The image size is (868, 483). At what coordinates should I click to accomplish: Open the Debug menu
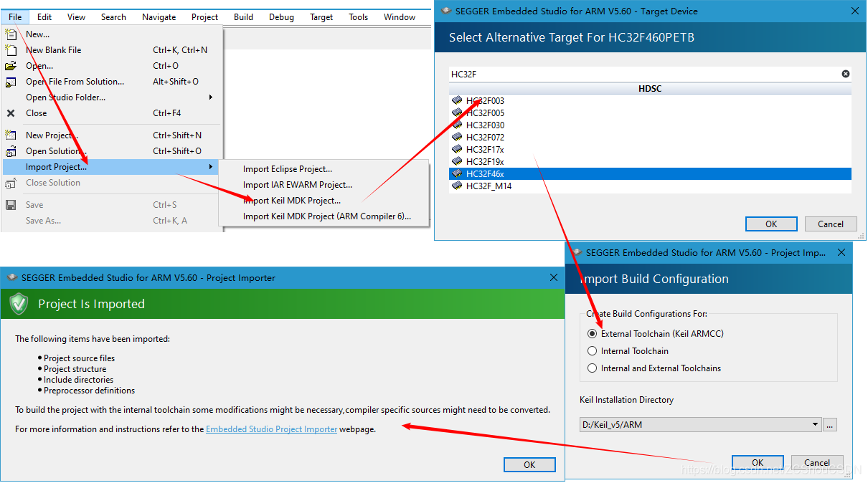pyautogui.click(x=281, y=16)
